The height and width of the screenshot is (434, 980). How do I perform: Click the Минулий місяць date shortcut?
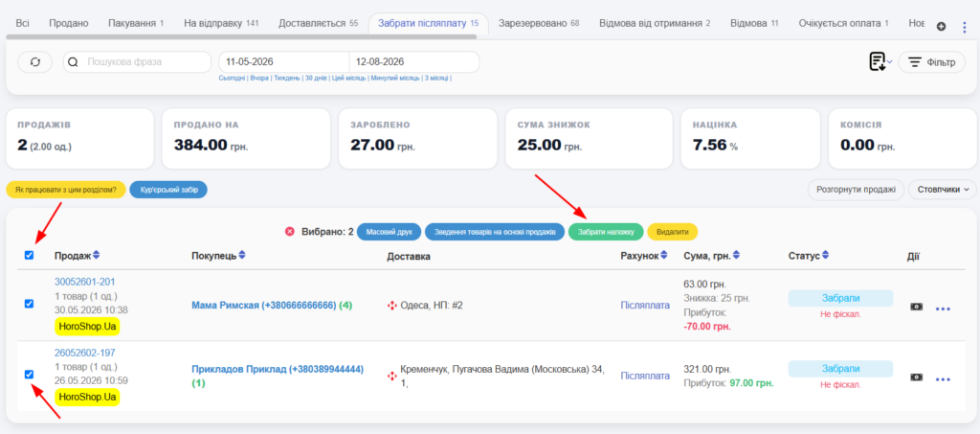[395, 79]
